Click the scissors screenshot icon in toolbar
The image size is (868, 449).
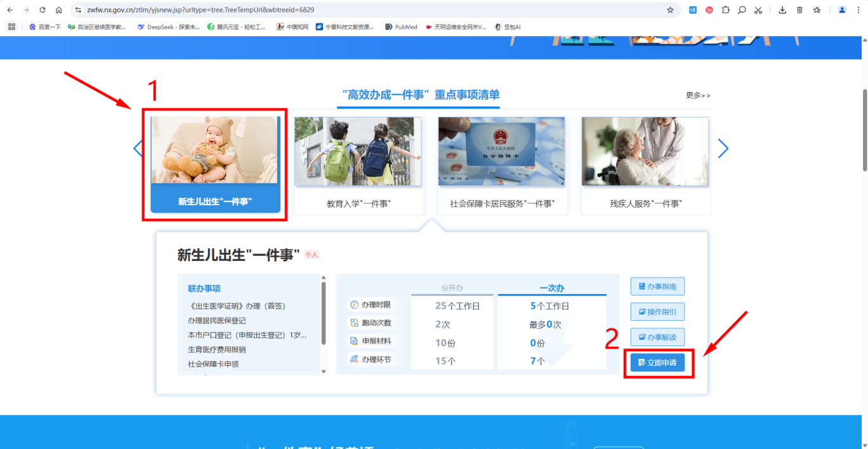coord(758,10)
